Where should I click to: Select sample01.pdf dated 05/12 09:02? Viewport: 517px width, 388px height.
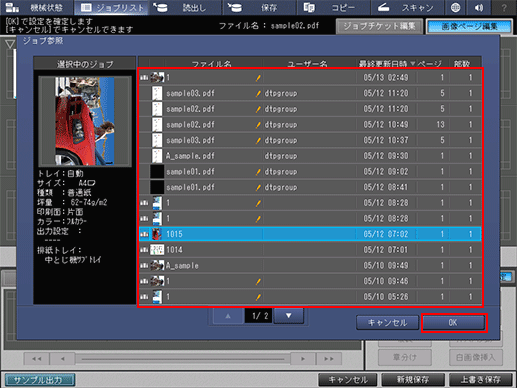click(x=310, y=172)
